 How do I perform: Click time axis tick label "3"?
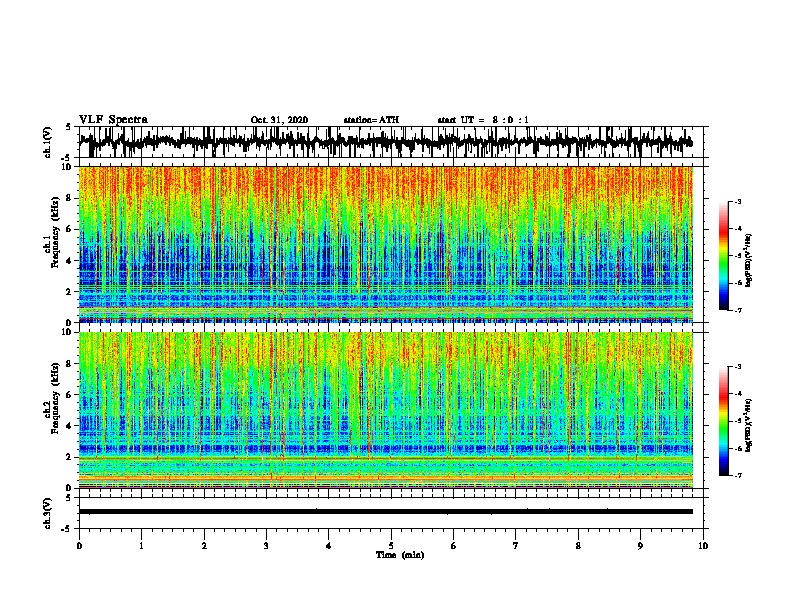click(266, 546)
